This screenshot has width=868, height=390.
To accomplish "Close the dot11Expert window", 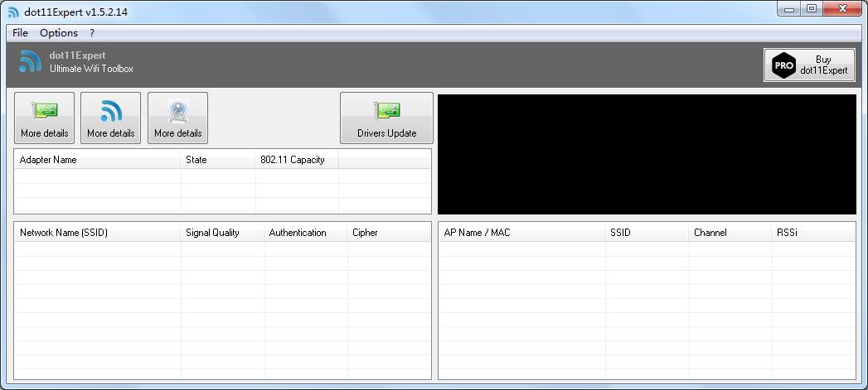I will (x=843, y=9).
